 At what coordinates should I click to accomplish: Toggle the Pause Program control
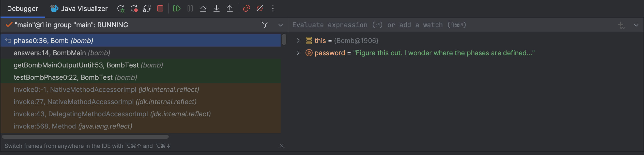click(190, 8)
